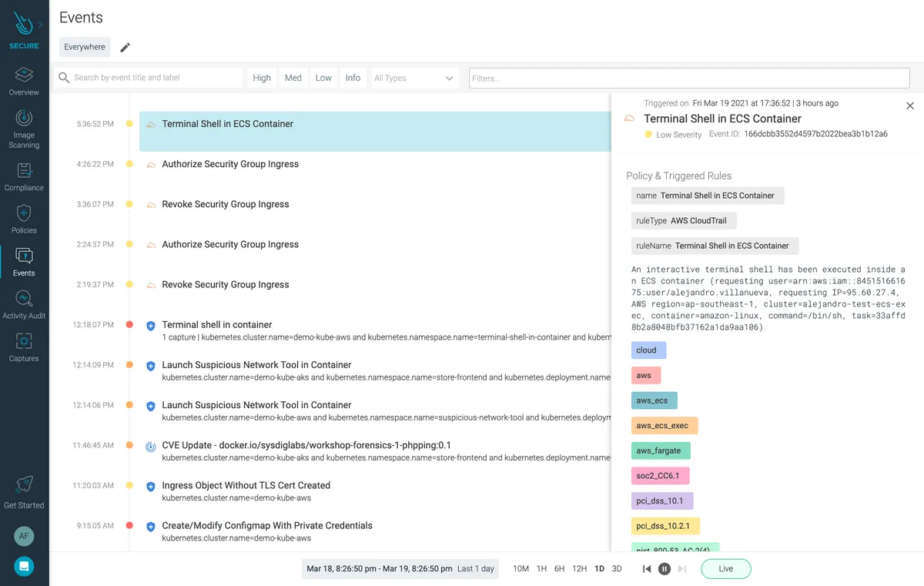Image resolution: width=924 pixels, height=586 pixels.
Task: Open the All Types dropdown
Action: (414, 78)
